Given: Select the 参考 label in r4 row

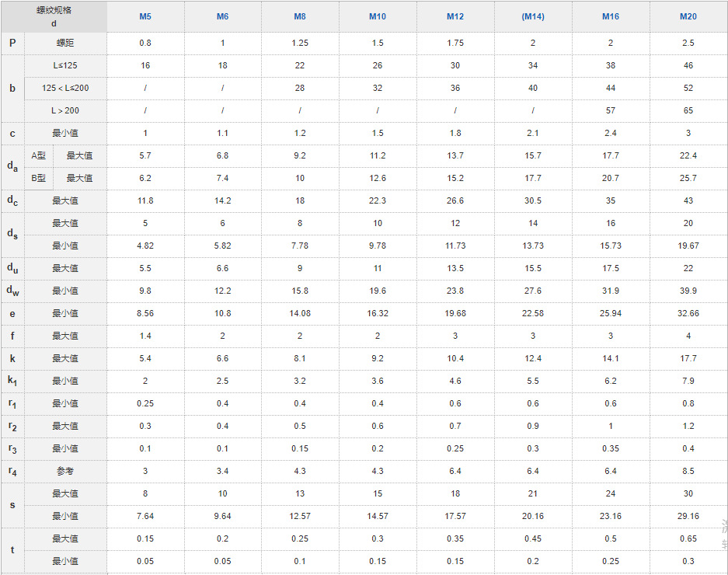Looking at the screenshot, I should pyautogui.click(x=65, y=471).
